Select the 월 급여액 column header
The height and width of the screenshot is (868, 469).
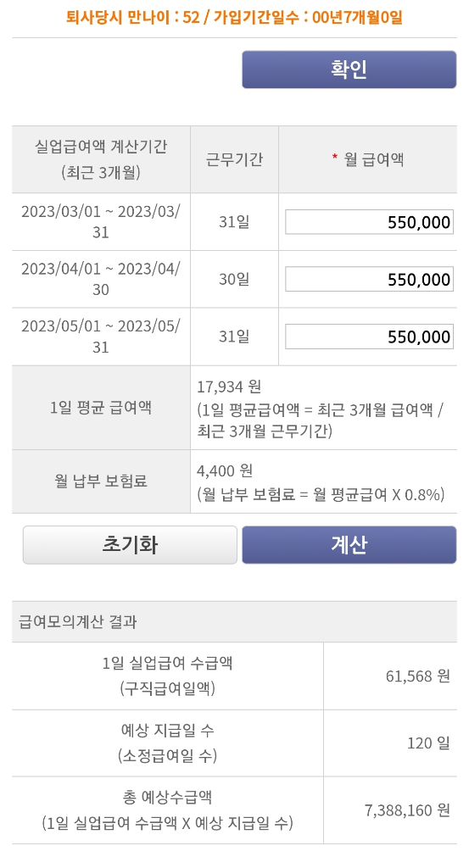pos(368,159)
